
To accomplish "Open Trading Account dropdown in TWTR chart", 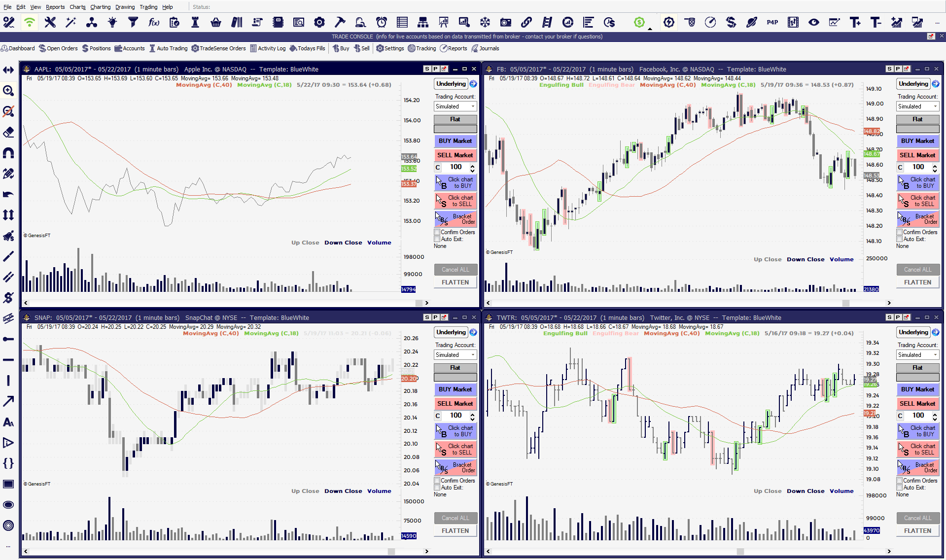I will point(917,355).
